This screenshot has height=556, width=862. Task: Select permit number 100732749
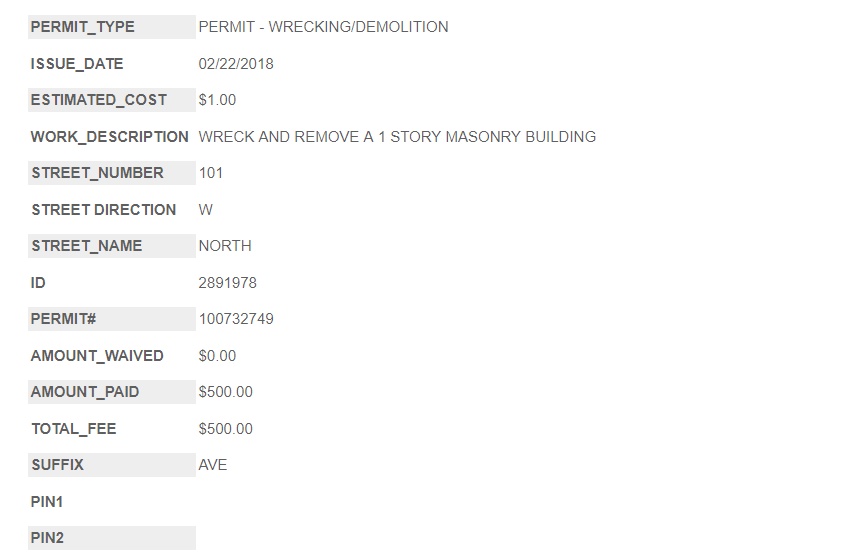pyautogui.click(x=236, y=319)
